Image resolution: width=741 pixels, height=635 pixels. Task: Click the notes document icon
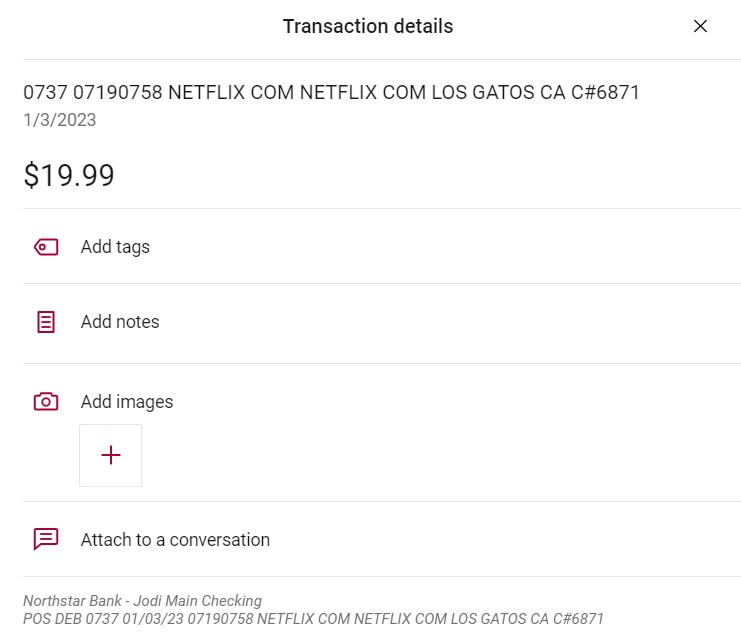(x=46, y=322)
